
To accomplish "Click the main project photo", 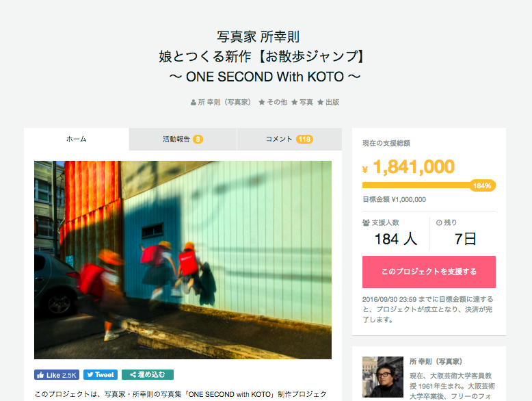I will [x=183, y=260].
